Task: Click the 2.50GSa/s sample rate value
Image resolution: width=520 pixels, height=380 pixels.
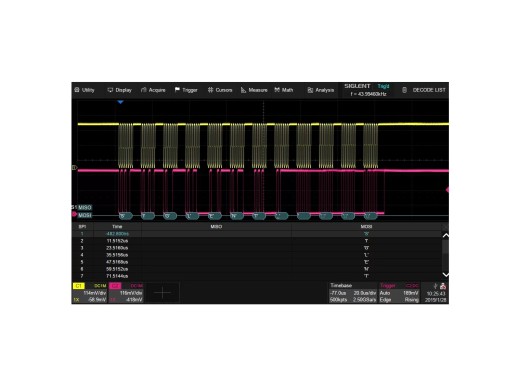Action: [365, 300]
